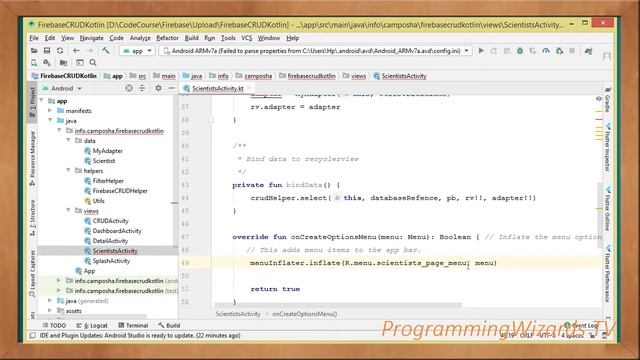Click the tool windows toggle icon in status bar
This screenshot has width=640, height=360.
pyautogui.click(x=33, y=336)
